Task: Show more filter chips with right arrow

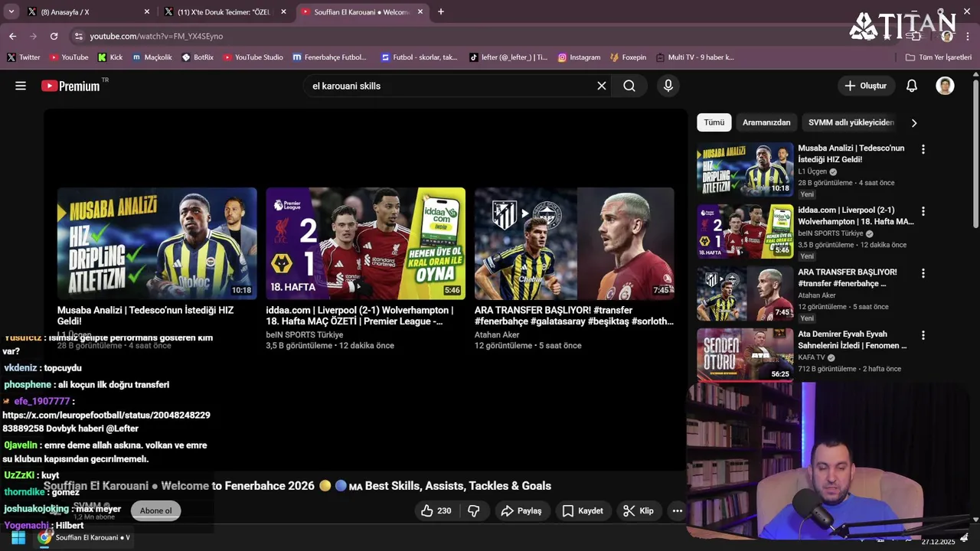Action: click(x=913, y=122)
